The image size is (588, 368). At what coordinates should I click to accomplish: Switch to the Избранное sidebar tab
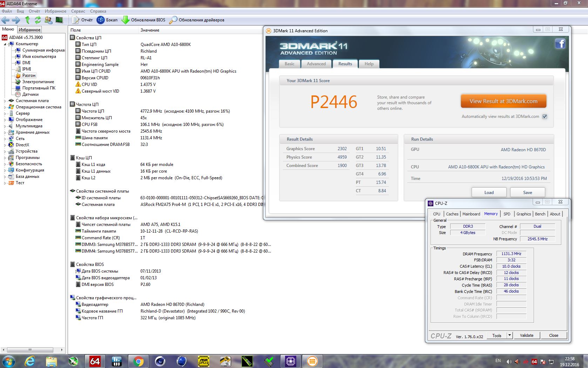pyautogui.click(x=29, y=30)
